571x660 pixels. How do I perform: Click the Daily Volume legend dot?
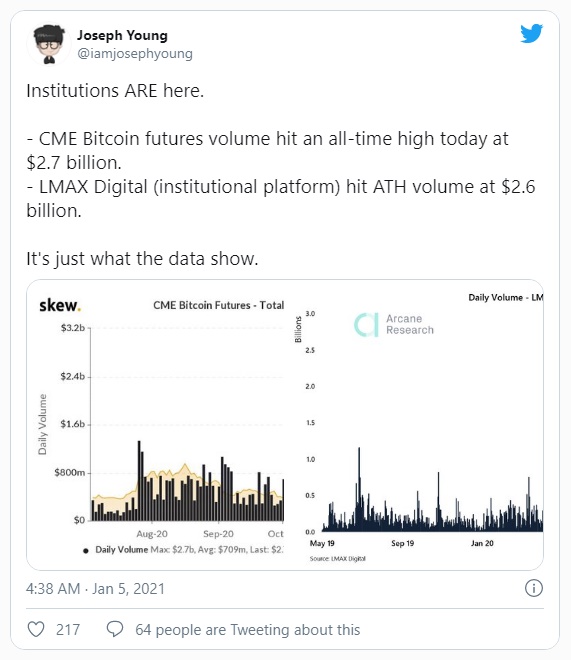86,551
